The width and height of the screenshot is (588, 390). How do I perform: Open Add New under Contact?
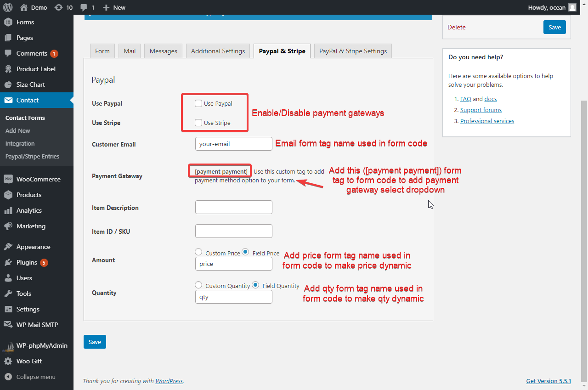click(18, 130)
